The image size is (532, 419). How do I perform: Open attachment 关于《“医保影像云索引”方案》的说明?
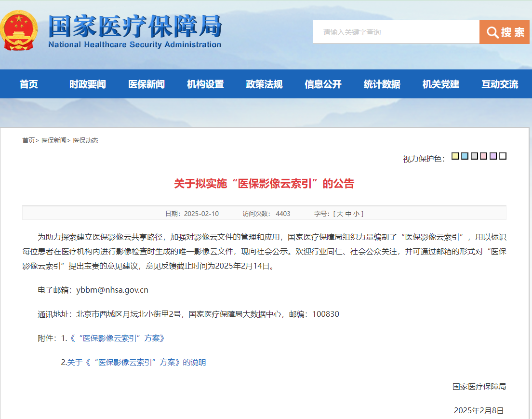click(136, 362)
